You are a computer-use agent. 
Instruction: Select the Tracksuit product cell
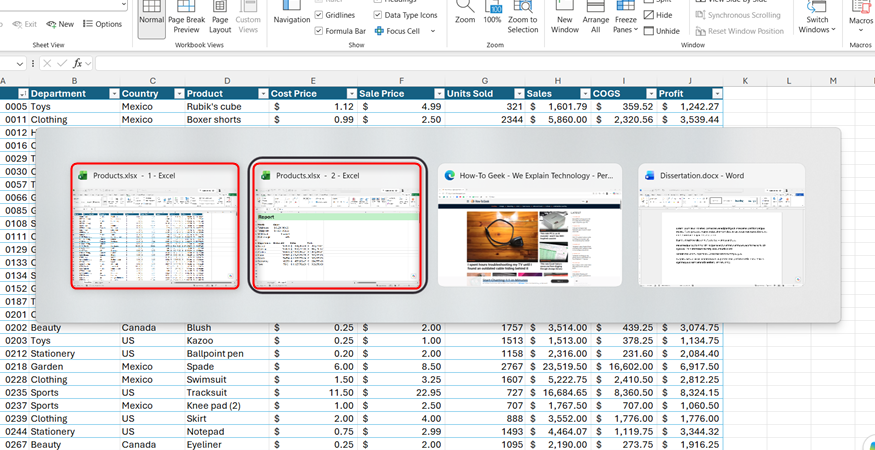227,392
